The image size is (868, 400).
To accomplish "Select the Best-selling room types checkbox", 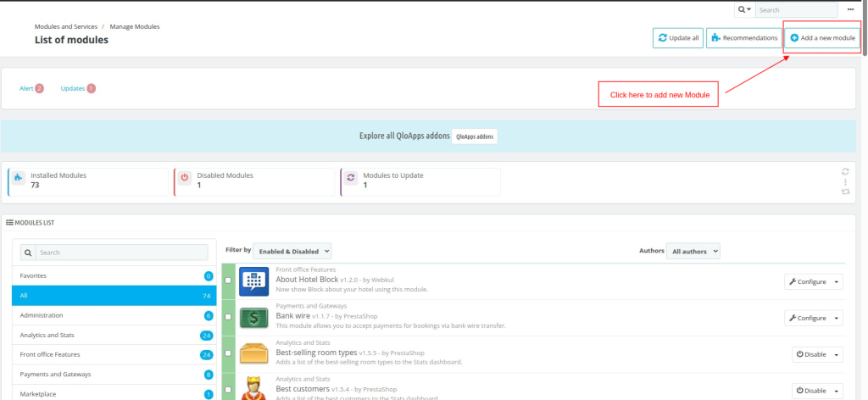I will click(228, 353).
